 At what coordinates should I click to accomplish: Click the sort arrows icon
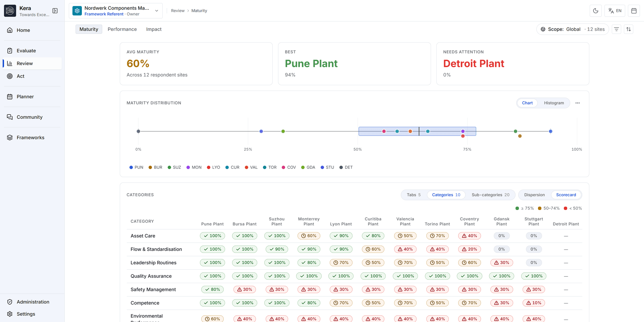point(629,30)
